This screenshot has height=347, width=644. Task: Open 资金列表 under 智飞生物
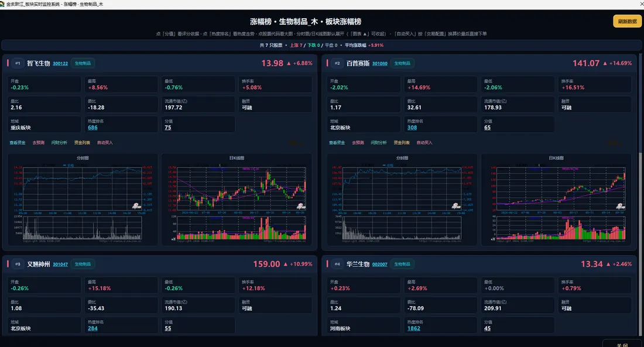coord(82,143)
